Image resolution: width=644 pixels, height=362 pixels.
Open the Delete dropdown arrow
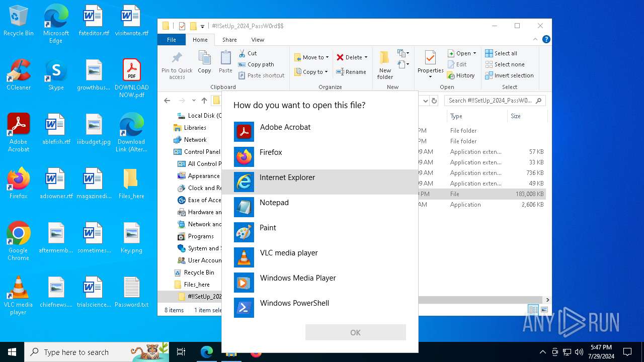click(x=366, y=57)
